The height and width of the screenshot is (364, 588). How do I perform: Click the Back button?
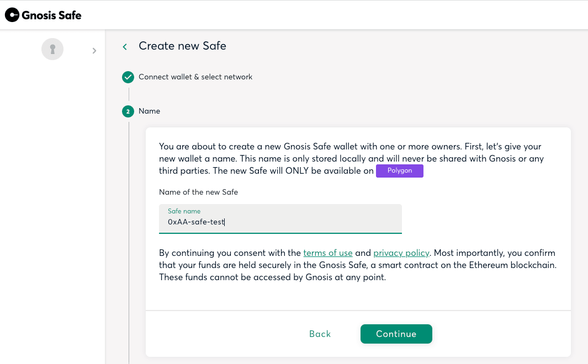click(x=320, y=334)
